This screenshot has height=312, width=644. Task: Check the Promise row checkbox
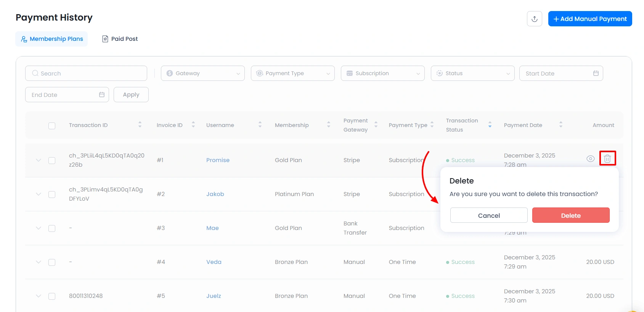pyautogui.click(x=52, y=161)
